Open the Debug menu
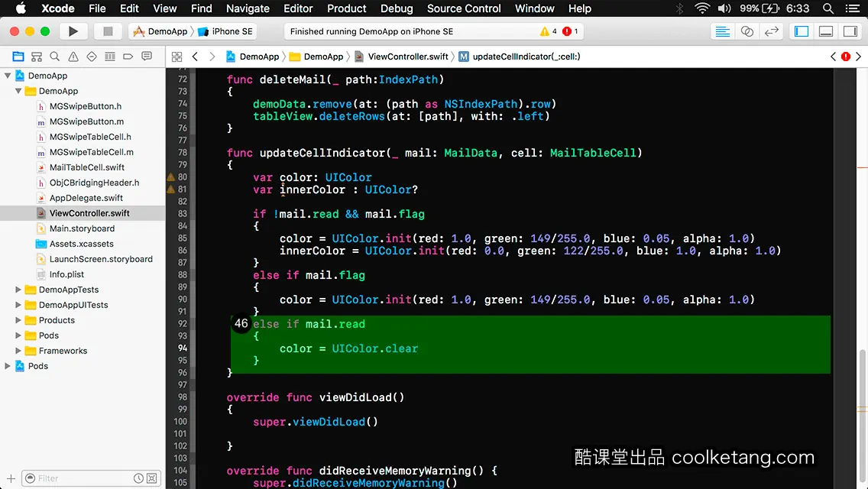The height and width of the screenshot is (489, 868). (397, 8)
